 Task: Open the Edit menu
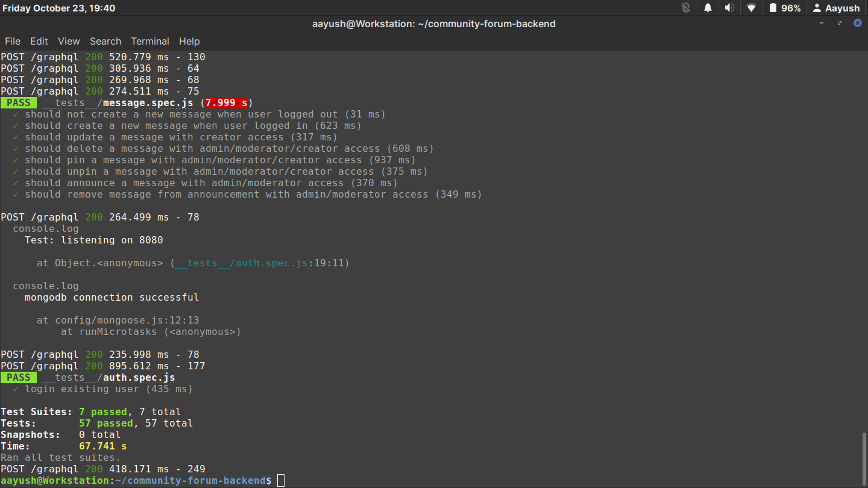[x=39, y=42]
